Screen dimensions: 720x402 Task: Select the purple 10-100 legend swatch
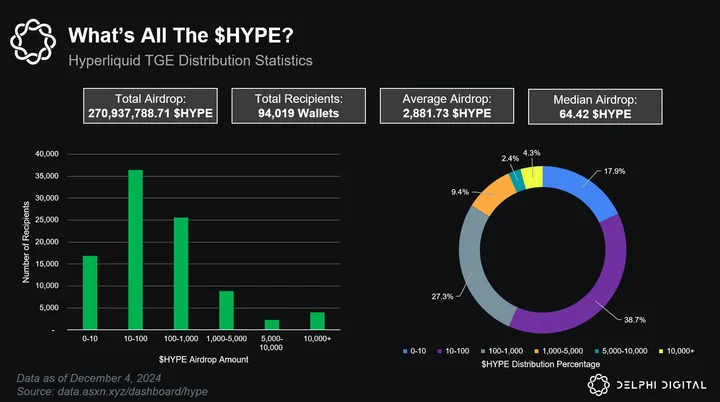pos(439,351)
